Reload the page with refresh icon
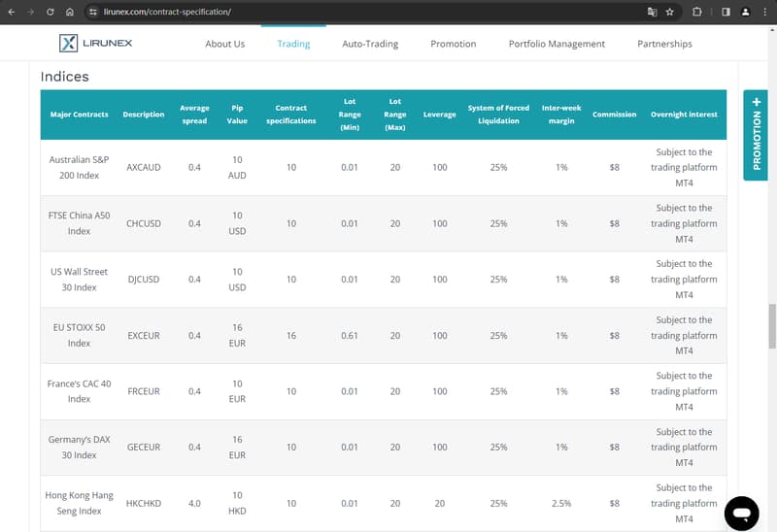Image resolution: width=777 pixels, height=532 pixels. coord(51,12)
